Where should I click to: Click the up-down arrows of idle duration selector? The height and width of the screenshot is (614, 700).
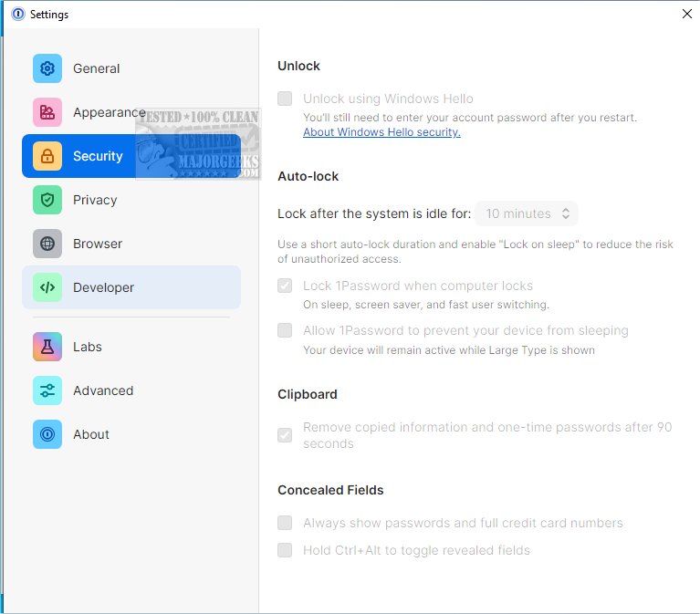566,213
